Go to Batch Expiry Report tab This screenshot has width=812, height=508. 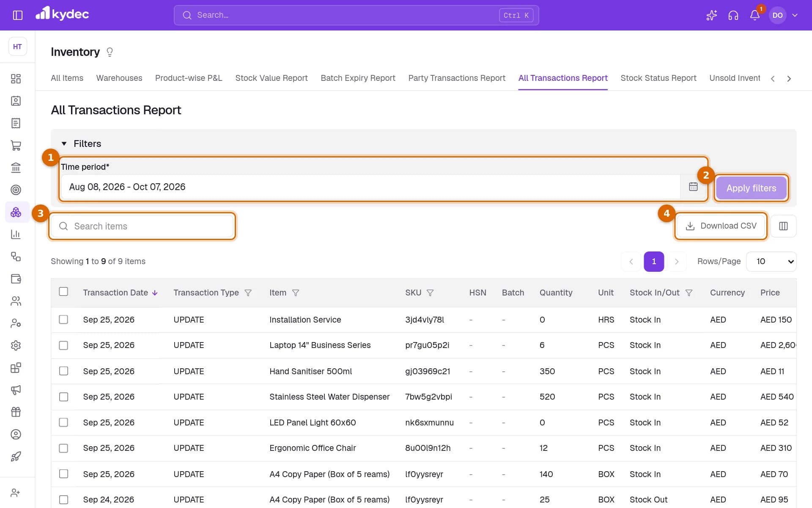358,78
